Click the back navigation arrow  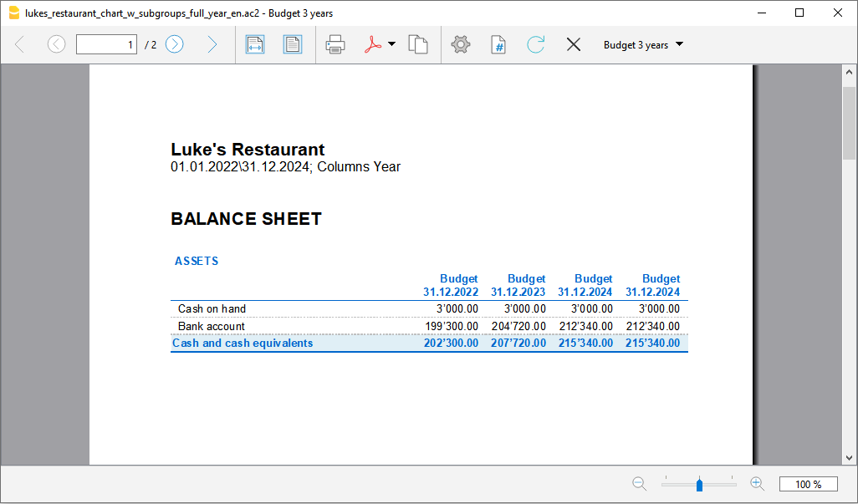(x=18, y=44)
